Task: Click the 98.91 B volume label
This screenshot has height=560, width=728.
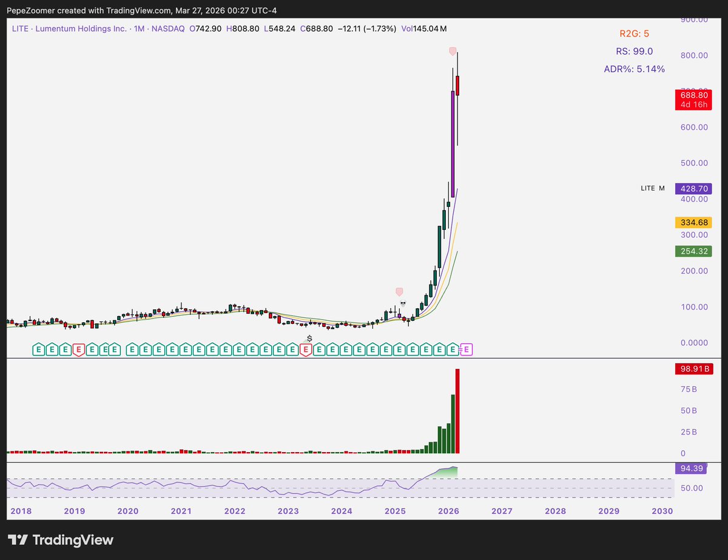Action: pyautogui.click(x=693, y=368)
